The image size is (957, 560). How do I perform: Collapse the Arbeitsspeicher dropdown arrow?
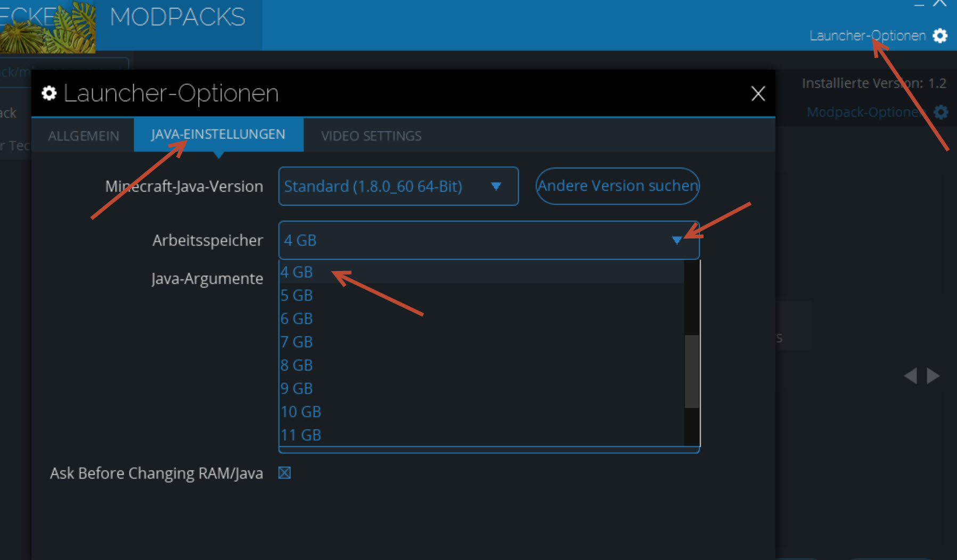tap(676, 241)
